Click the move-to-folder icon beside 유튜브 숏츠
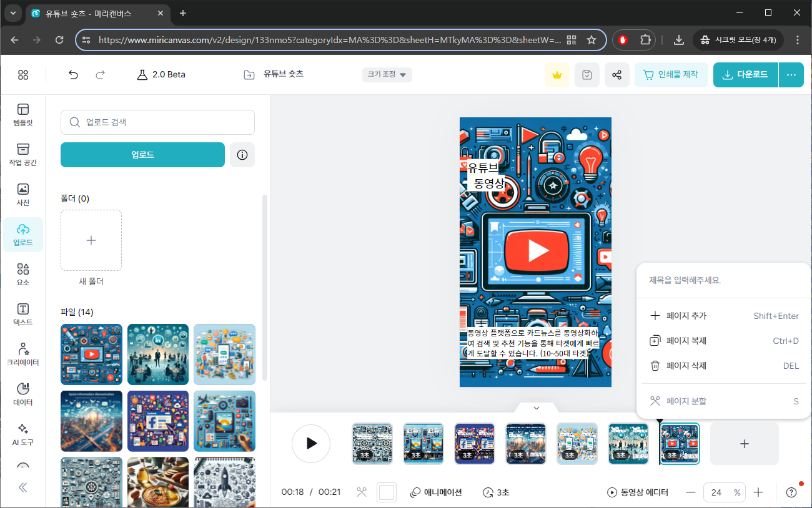Viewport: 812px width, 508px height. coord(249,75)
